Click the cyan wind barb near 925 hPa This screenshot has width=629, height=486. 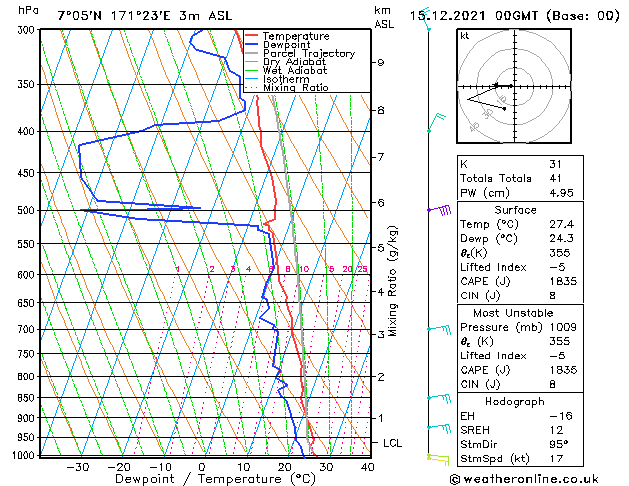[x=439, y=428]
